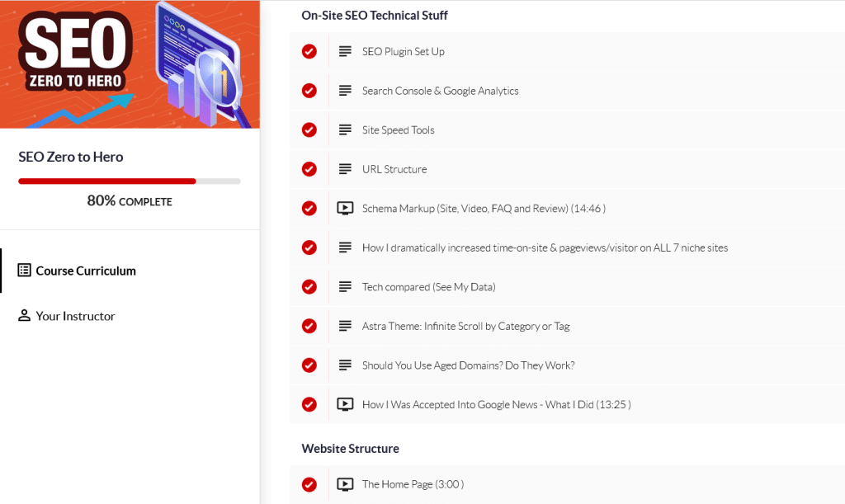
Task: Click the video icon beside Google News lesson
Action: point(345,404)
